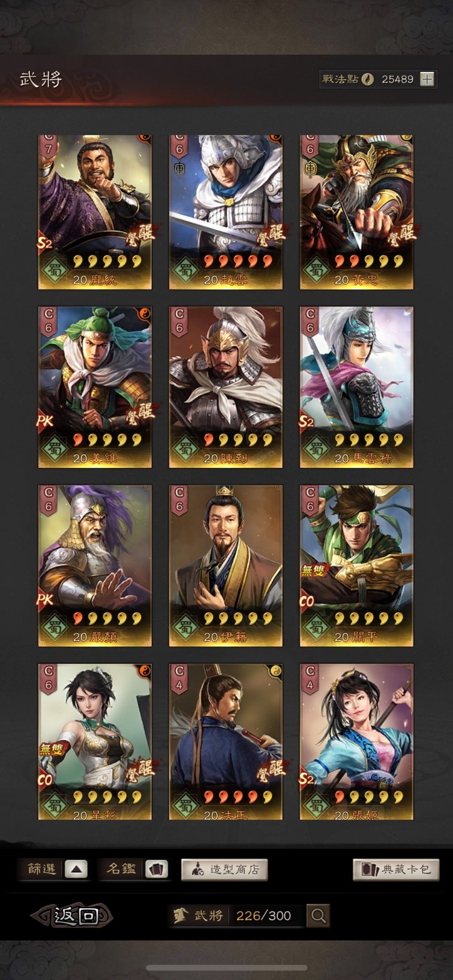Open the 典藏卡包 card pack collection
Screen dimensions: 453x980
click(396, 869)
